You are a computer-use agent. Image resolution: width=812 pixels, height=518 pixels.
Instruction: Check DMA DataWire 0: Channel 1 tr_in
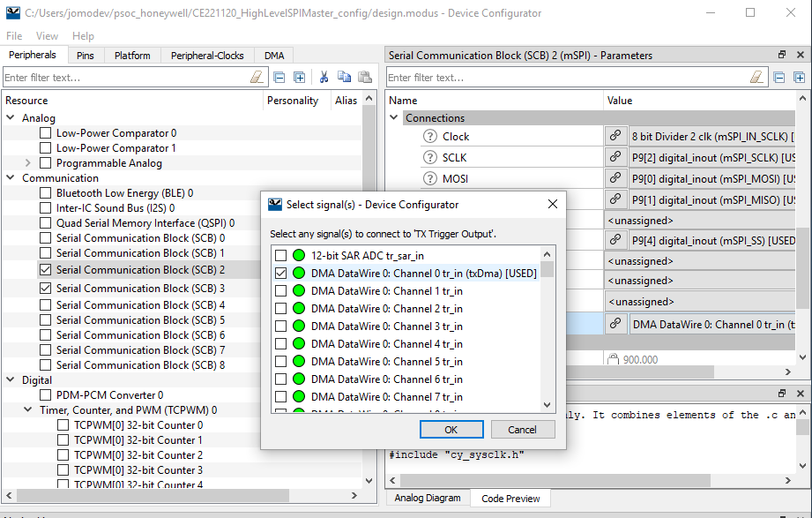280,291
